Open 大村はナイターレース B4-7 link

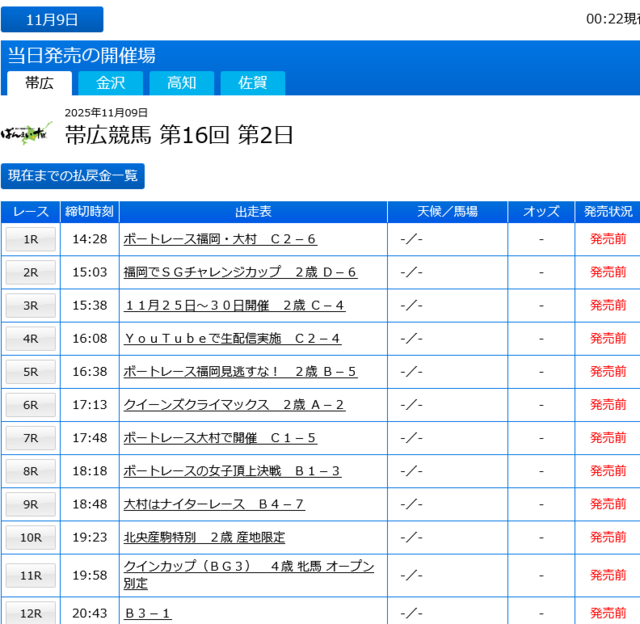pyautogui.click(x=214, y=504)
